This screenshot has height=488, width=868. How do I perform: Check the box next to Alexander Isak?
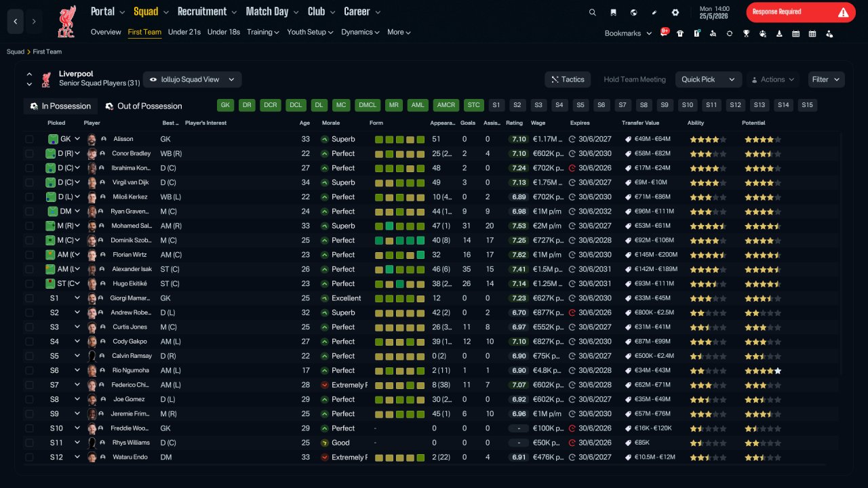click(29, 269)
